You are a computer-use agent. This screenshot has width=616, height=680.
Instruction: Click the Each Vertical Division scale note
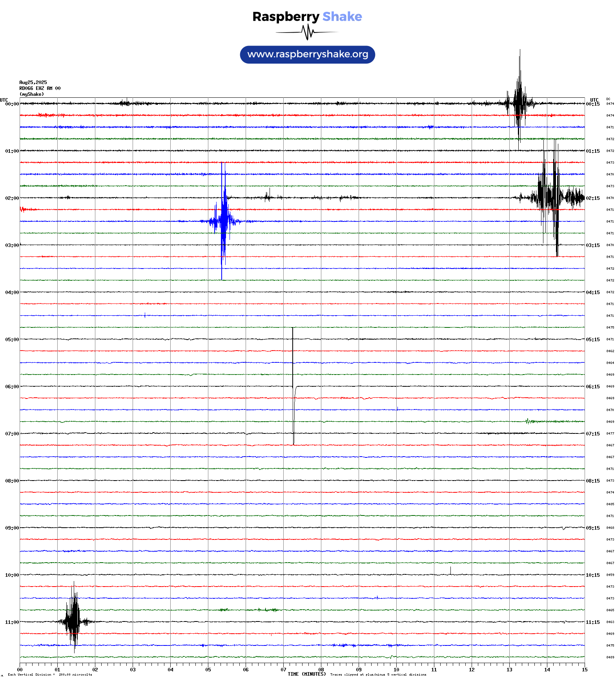pos(50,675)
